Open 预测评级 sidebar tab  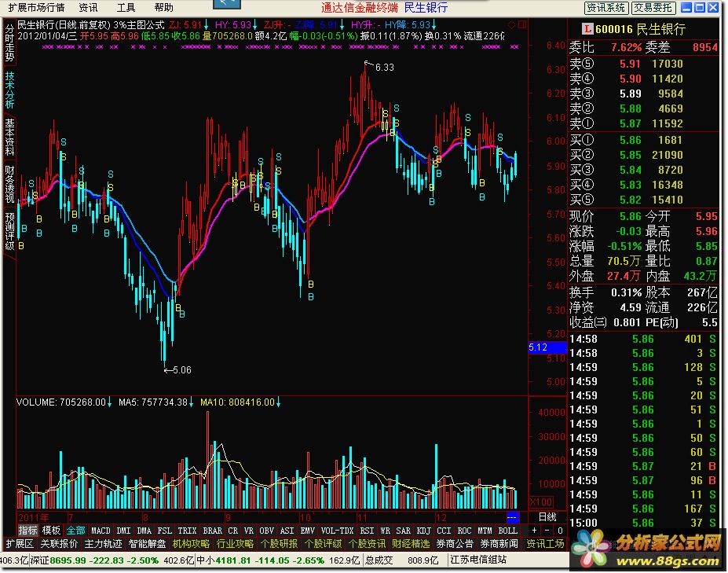(9, 231)
